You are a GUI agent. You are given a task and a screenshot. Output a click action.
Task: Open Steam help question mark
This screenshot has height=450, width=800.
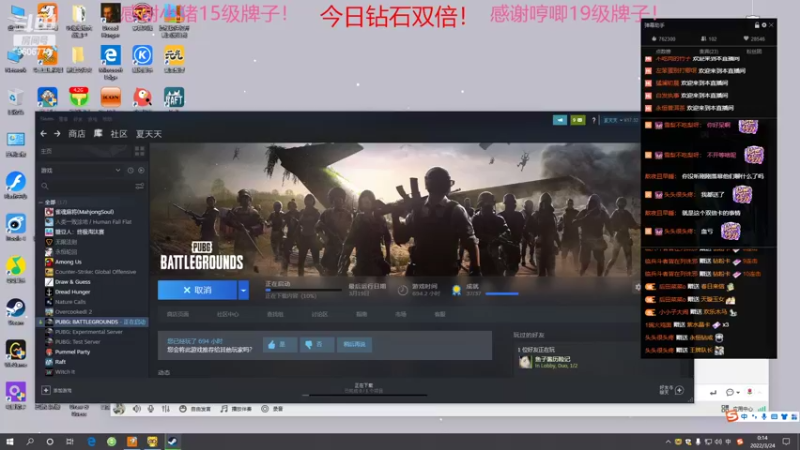[593, 120]
